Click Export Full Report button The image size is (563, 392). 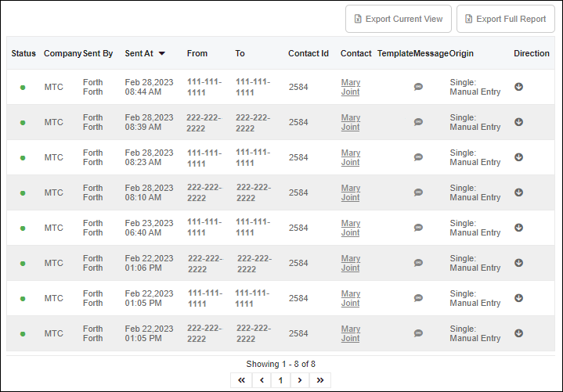[504, 19]
